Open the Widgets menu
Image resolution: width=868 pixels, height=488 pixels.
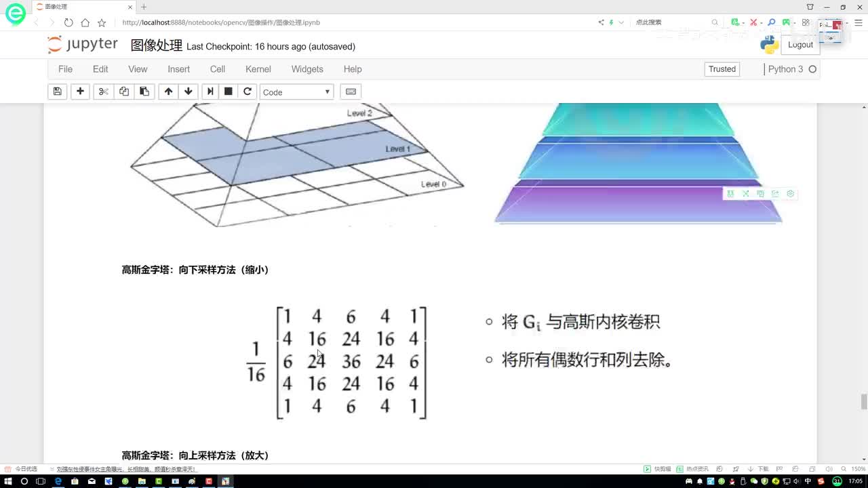307,69
